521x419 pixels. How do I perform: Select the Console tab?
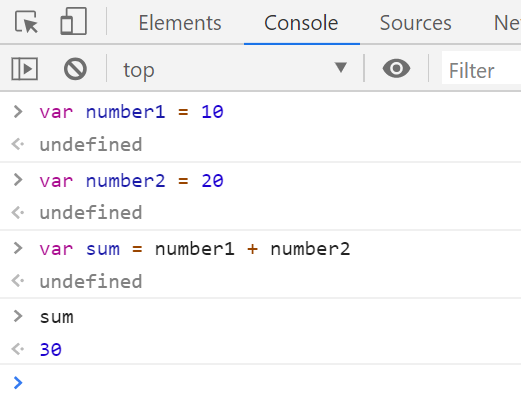point(301,23)
